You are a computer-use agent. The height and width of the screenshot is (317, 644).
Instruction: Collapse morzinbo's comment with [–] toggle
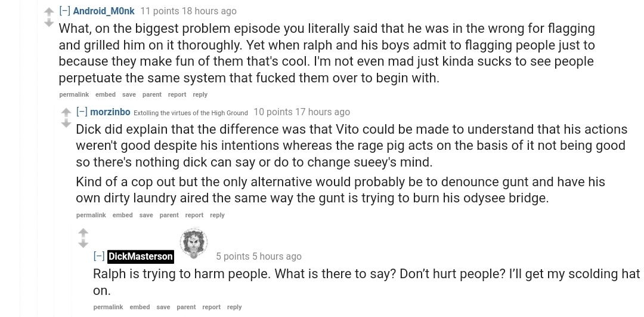82,112
